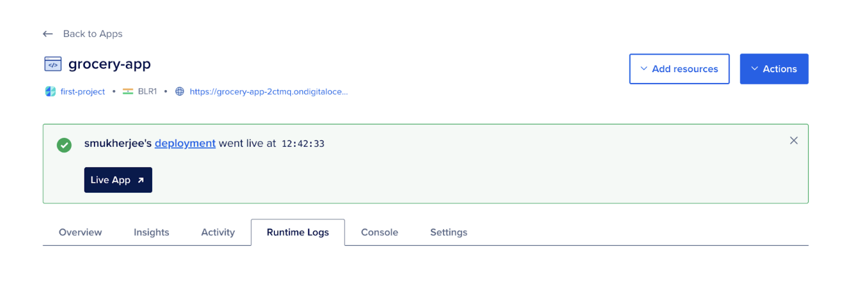
Task: Click the first-project logo icon
Action: point(50,91)
